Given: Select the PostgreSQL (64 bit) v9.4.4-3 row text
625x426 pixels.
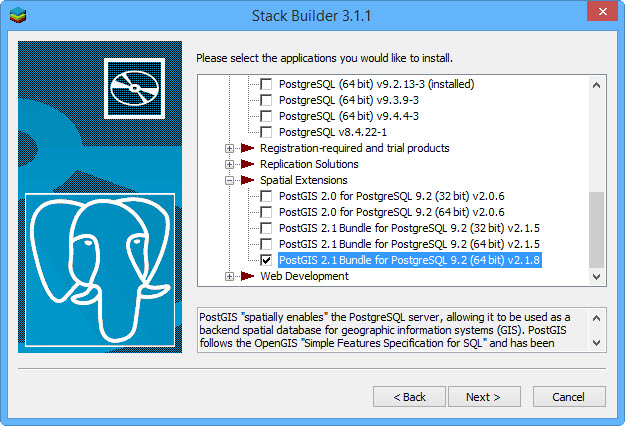Looking at the screenshot, I should 349,116.
